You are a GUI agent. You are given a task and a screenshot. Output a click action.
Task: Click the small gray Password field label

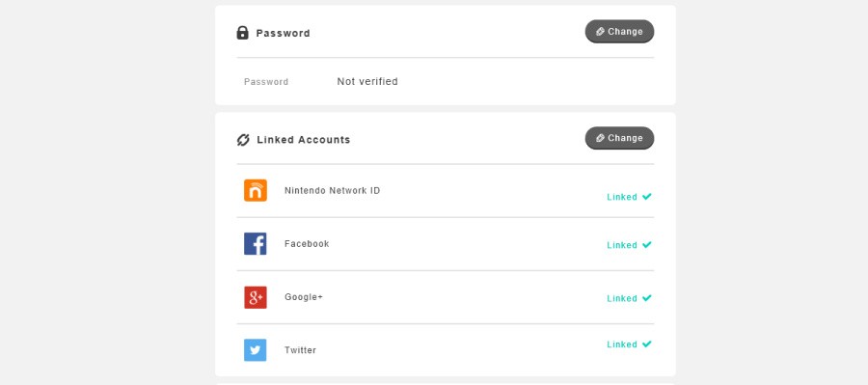click(266, 82)
